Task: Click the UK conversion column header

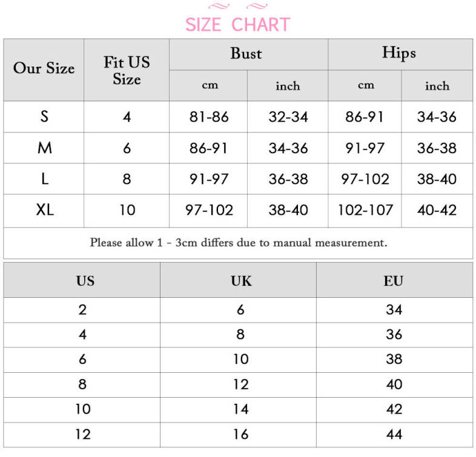Action: (x=240, y=281)
